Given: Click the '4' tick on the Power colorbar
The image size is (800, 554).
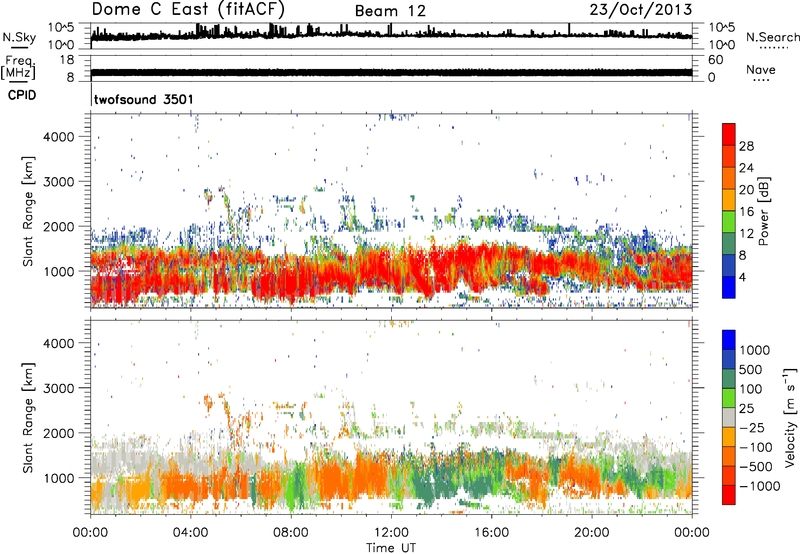Looking at the screenshot, I should coord(742,277).
